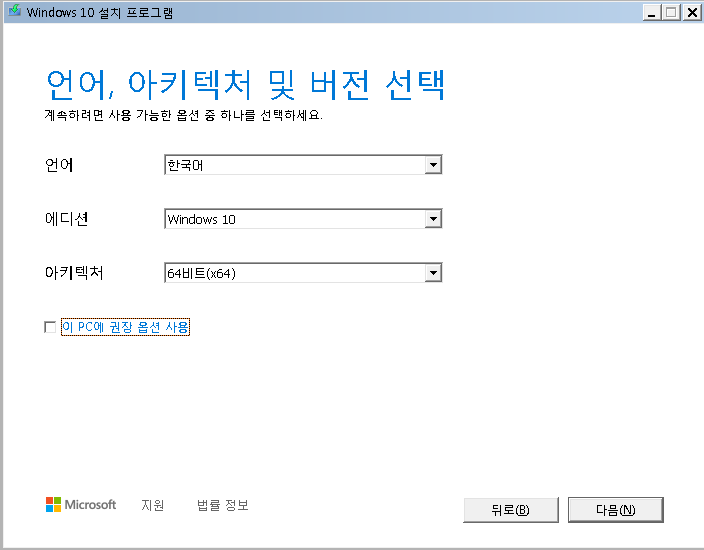Minimize the setup window
The height and width of the screenshot is (550, 704).
click(x=651, y=13)
